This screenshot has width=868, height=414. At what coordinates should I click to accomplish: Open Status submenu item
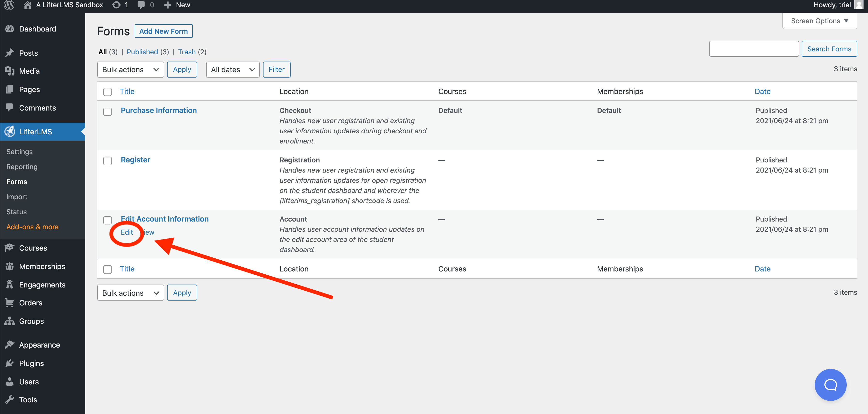tap(16, 212)
